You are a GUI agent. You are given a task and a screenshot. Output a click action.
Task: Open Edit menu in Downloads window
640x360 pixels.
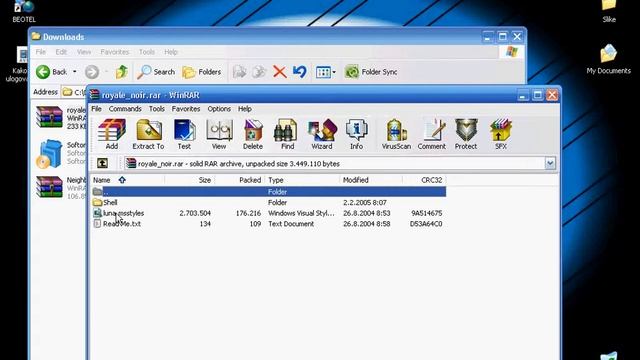click(61, 52)
